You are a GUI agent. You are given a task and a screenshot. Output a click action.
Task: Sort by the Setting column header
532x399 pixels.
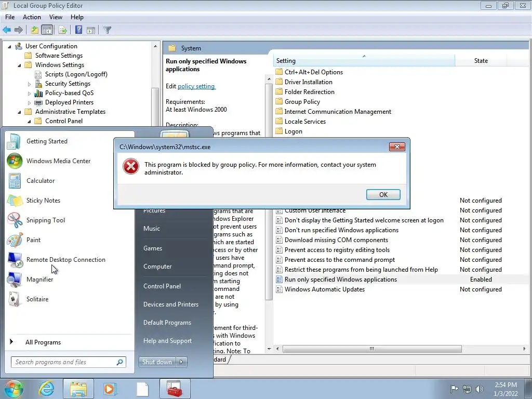[x=364, y=60]
